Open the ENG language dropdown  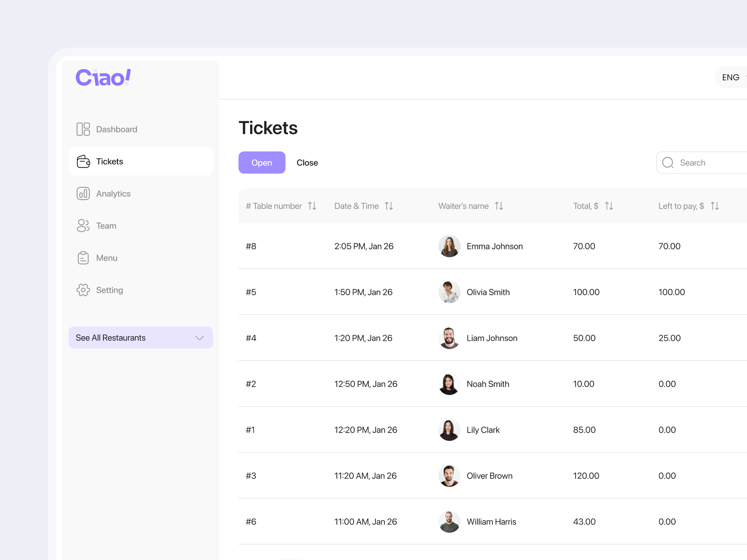tap(730, 77)
